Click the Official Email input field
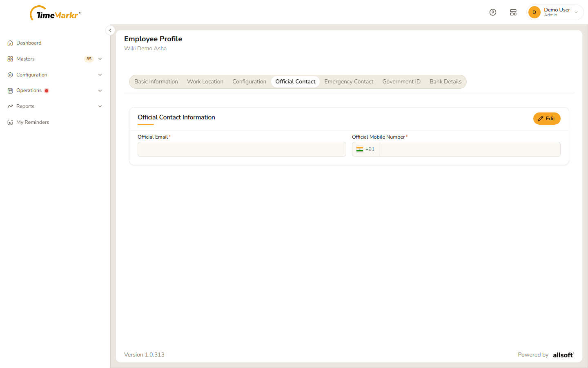The height and width of the screenshot is (368, 588). coord(242,149)
